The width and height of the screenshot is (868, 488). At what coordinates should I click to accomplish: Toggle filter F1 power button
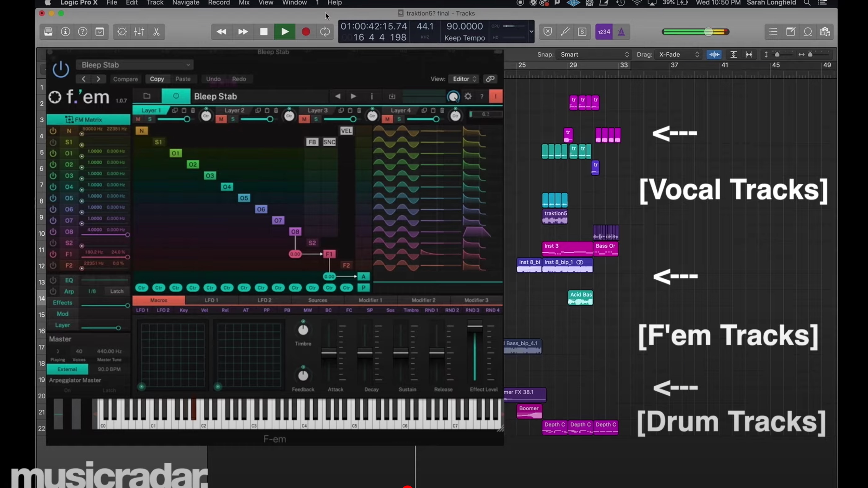point(53,254)
